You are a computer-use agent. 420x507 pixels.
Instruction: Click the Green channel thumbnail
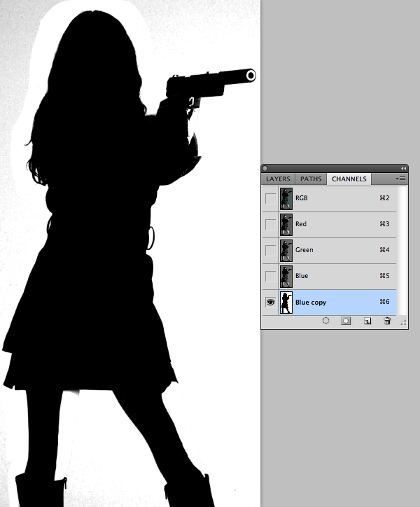tap(286, 250)
